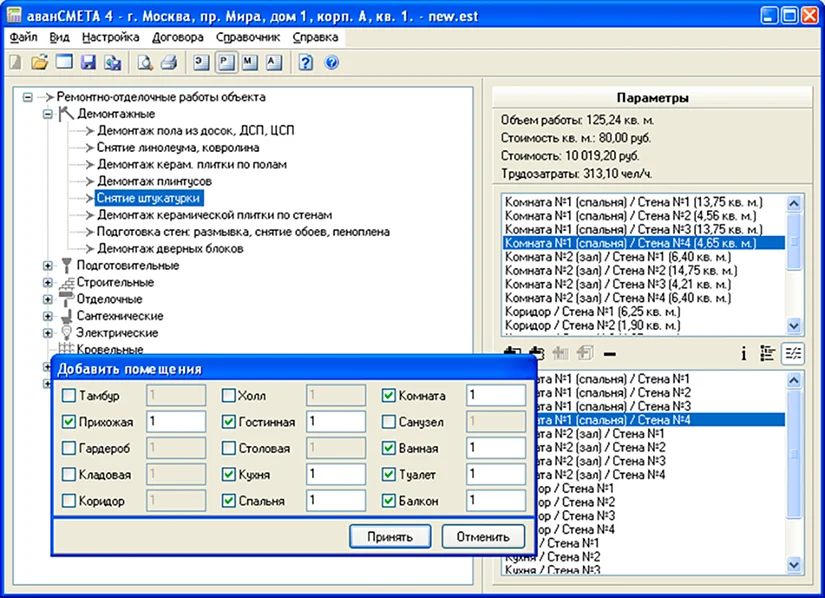This screenshot has width=825, height=598.
Task: Click the brush icon beside Подготовительные
Action: click(x=66, y=265)
